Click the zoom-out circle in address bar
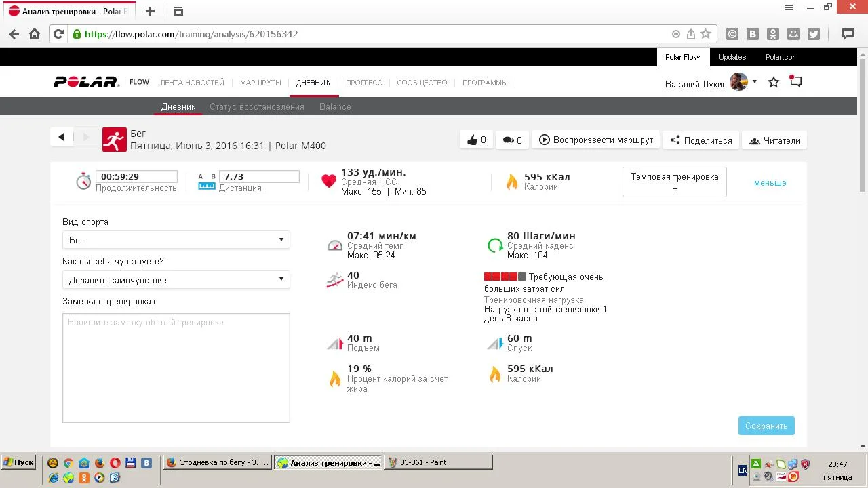The image size is (868, 488). [x=676, y=34]
